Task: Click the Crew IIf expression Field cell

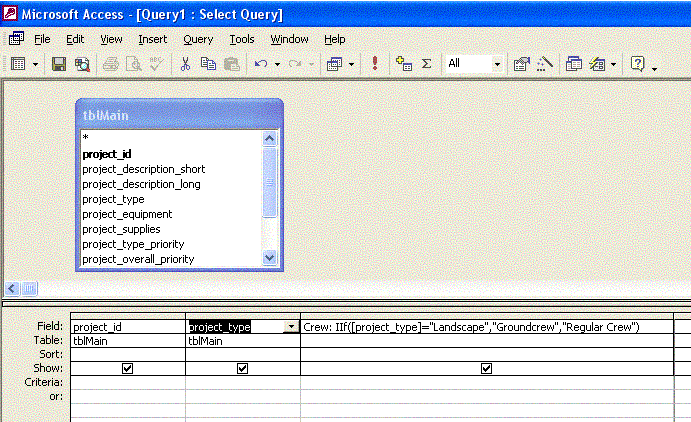Action: (x=487, y=327)
